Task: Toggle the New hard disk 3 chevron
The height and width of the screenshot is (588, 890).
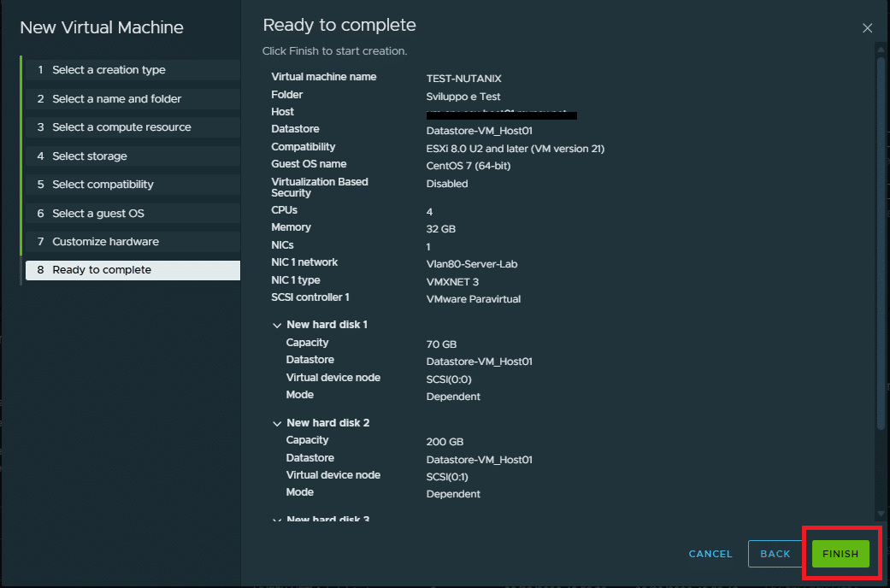Action: pos(277,520)
